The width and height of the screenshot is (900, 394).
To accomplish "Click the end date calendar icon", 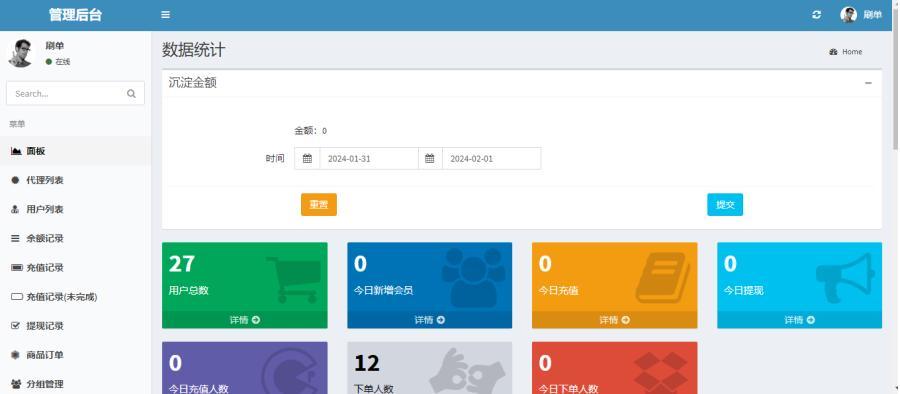I will pyautogui.click(x=430, y=159).
